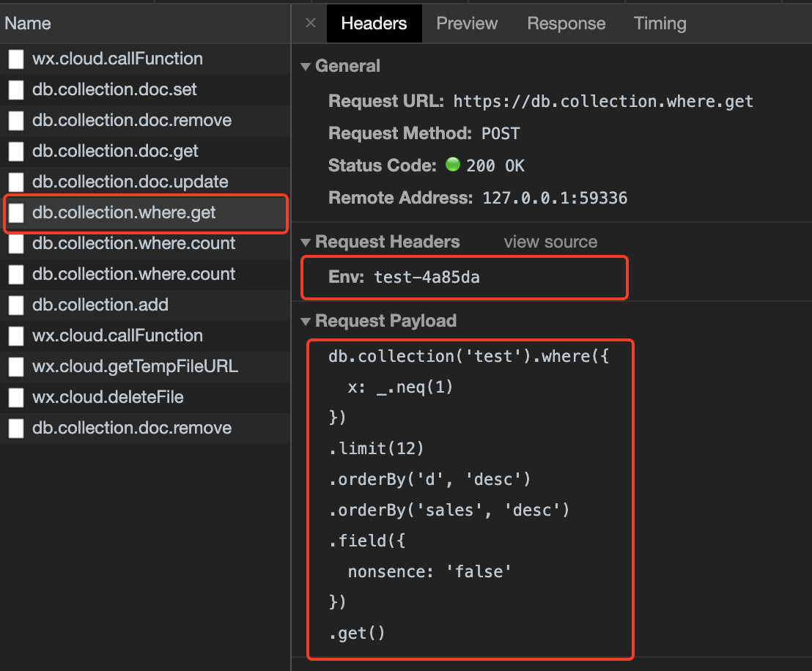Click the .get() payload line
The height and width of the screenshot is (671, 812).
[357, 633]
